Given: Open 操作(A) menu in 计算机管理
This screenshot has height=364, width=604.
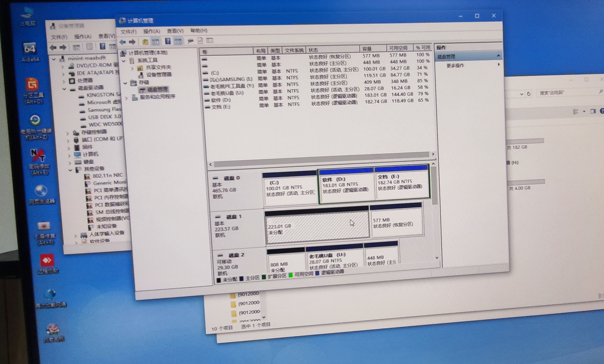Looking at the screenshot, I should tap(151, 31).
